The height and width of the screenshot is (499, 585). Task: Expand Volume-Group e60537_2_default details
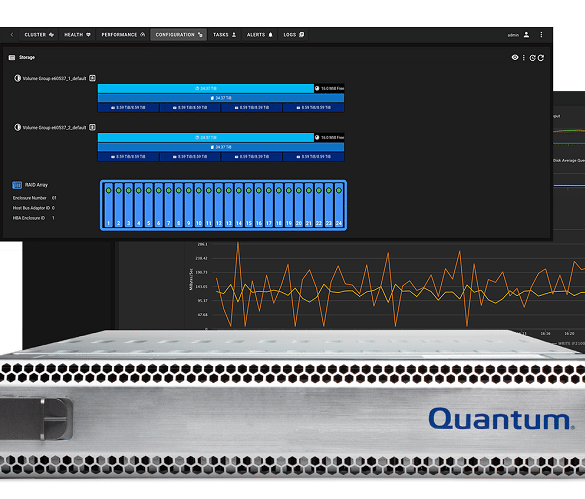93,127
